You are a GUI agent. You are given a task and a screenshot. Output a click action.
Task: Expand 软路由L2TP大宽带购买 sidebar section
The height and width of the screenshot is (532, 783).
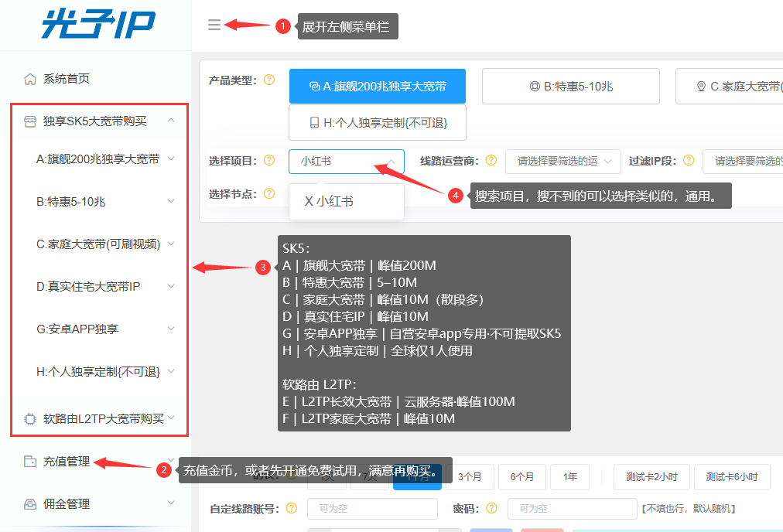tap(171, 418)
